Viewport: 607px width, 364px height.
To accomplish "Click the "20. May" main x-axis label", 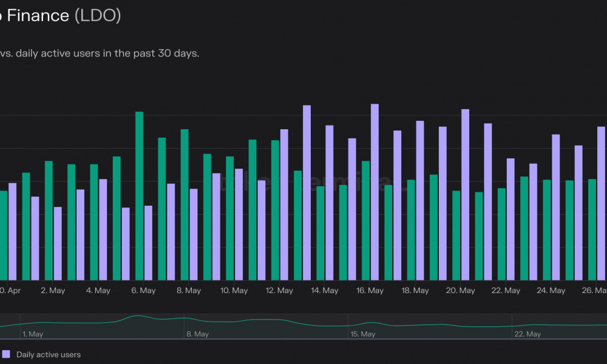I will [461, 291].
